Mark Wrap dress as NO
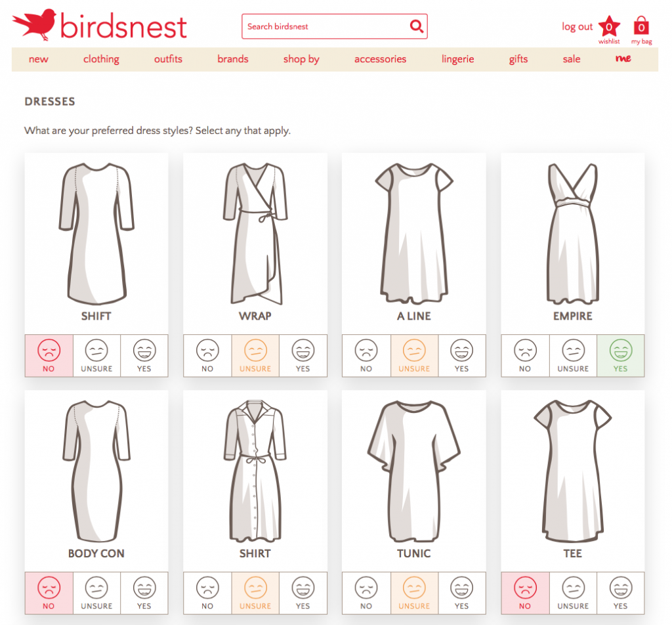 point(207,356)
